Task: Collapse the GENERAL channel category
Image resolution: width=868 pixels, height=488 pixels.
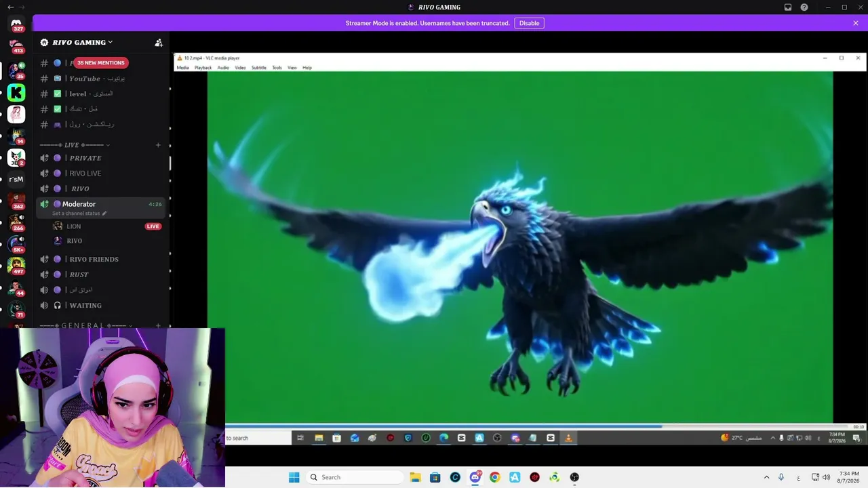Action: [87, 325]
